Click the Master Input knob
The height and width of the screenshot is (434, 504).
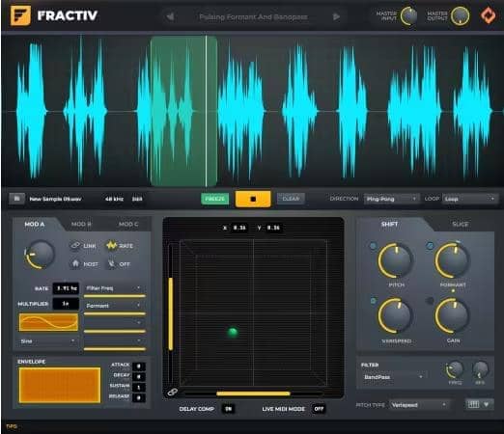(408, 15)
